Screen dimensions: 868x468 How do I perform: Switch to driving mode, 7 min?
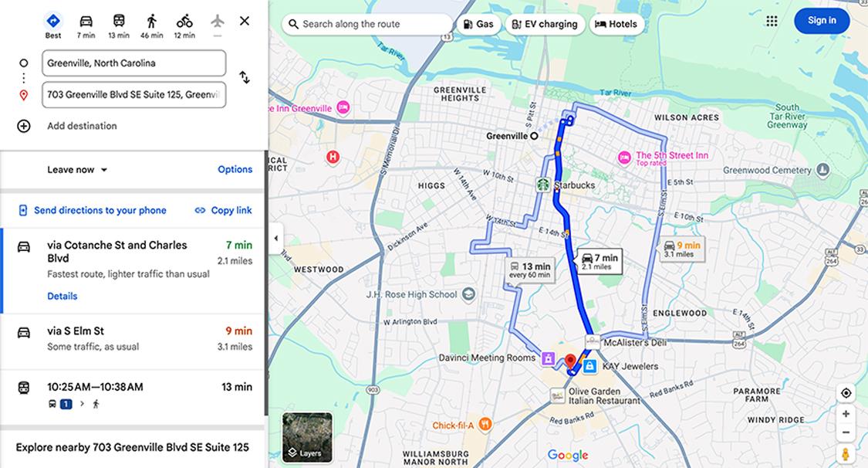pyautogui.click(x=86, y=25)
